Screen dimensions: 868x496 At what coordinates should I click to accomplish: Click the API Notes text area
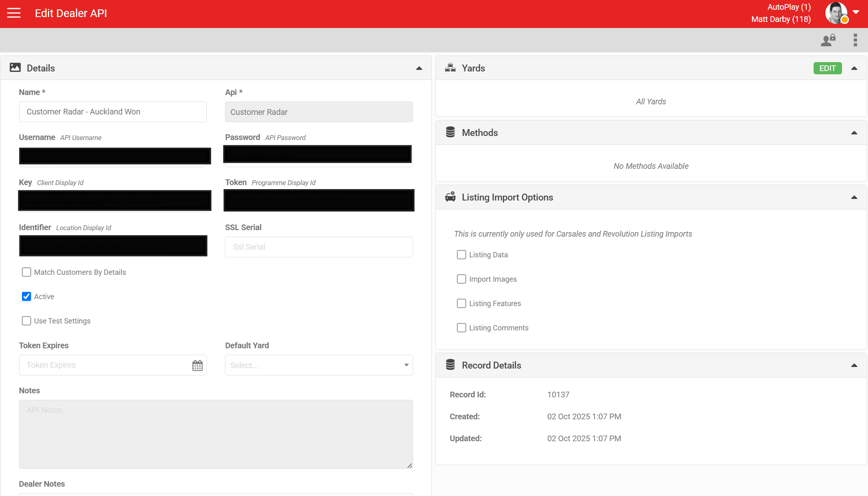(216, 434)
